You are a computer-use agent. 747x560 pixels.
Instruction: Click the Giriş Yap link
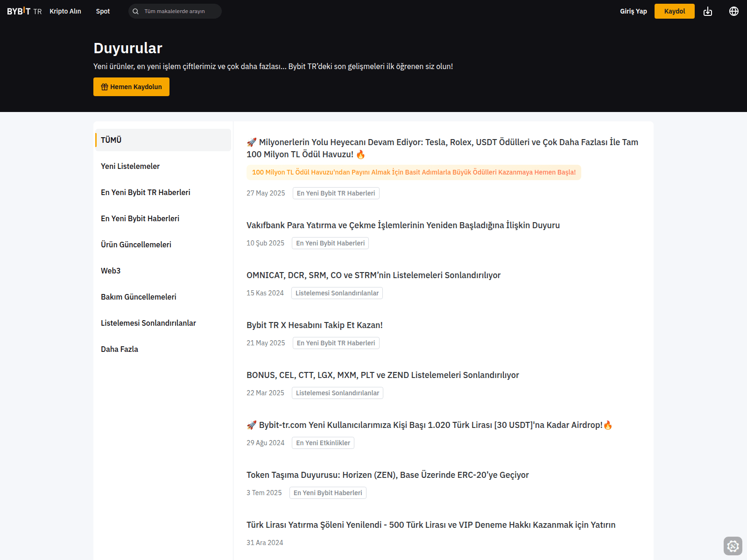click(x=634, y=11)
